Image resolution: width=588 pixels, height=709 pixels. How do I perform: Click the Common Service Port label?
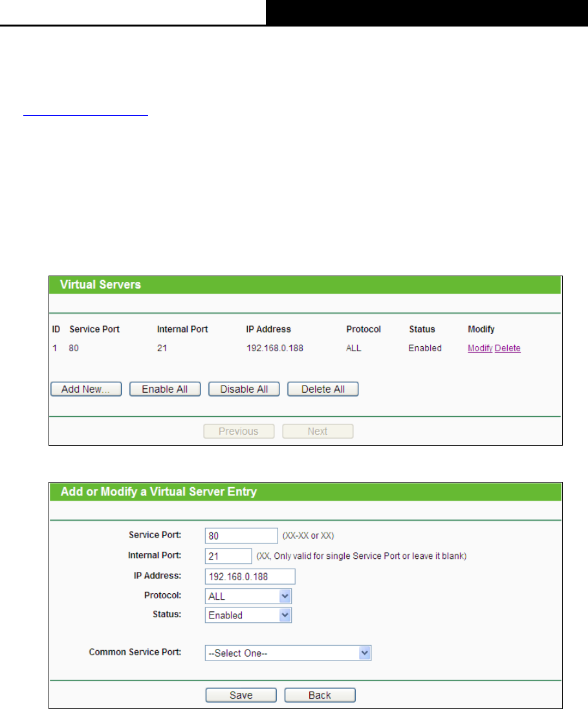[x=135, y=652]
